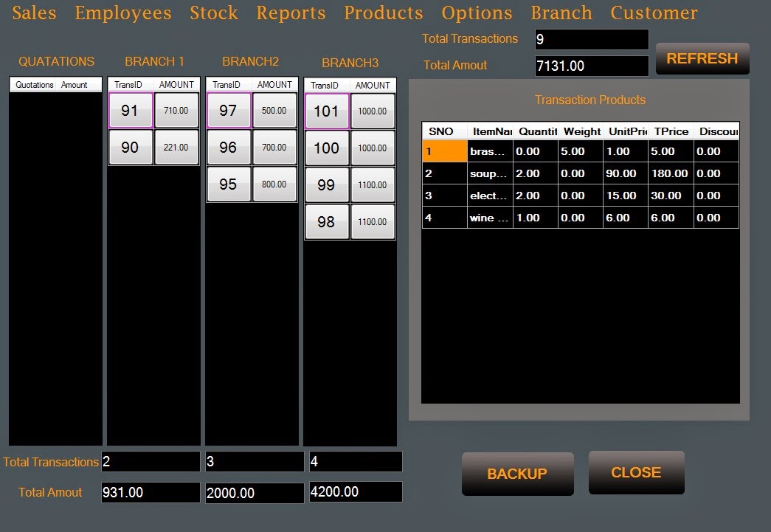Open the Products menu
This screenshot has width=771, height=532.
pyautogui.click(x=383, y=13)
